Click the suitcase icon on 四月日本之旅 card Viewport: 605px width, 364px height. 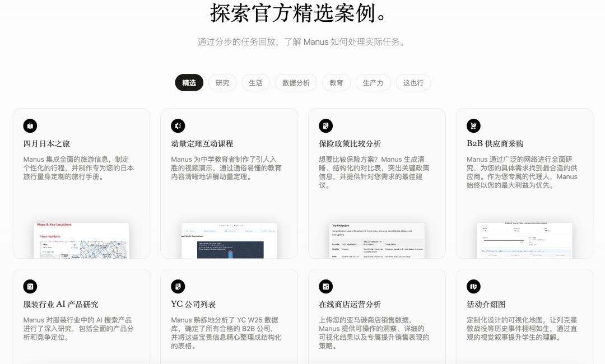point(30,126)
